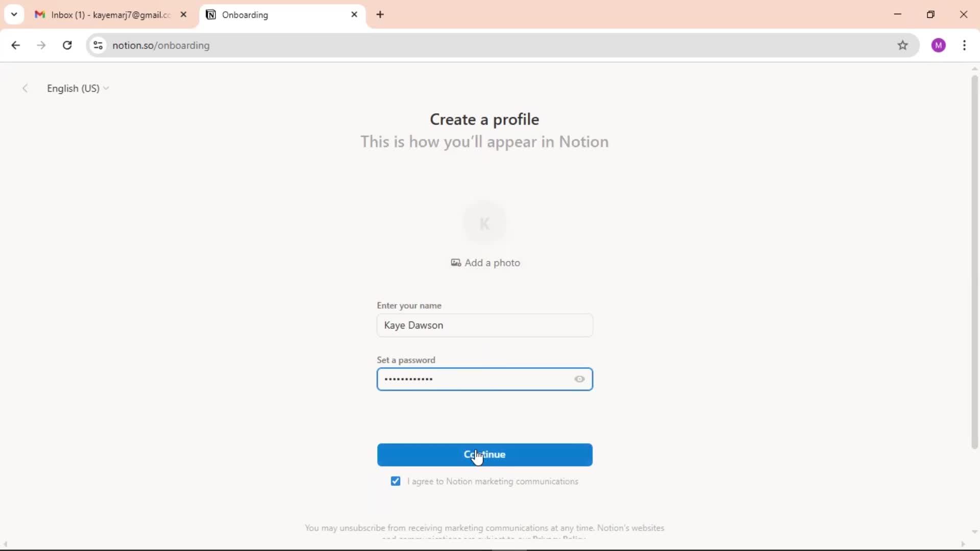Uncheck the Notion marketing communications checkbox
980x551 pixels.
coord(396,481)
